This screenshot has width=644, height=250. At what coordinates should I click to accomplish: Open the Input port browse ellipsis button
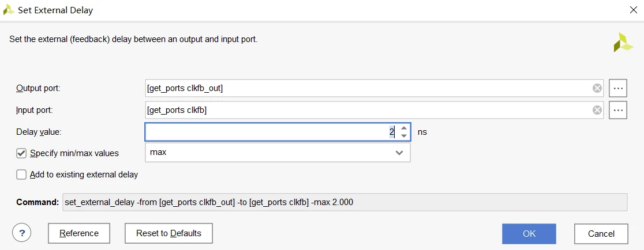point(618,110)
